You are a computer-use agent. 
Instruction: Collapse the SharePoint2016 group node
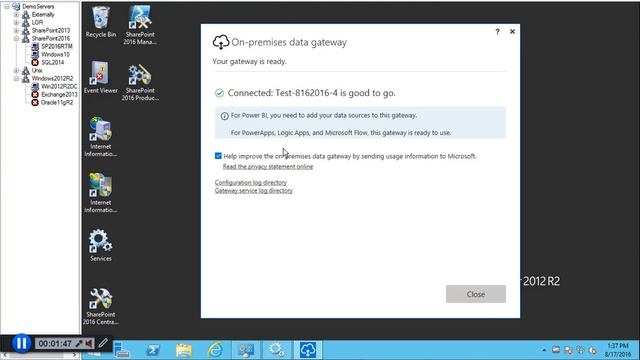[16, 38]
